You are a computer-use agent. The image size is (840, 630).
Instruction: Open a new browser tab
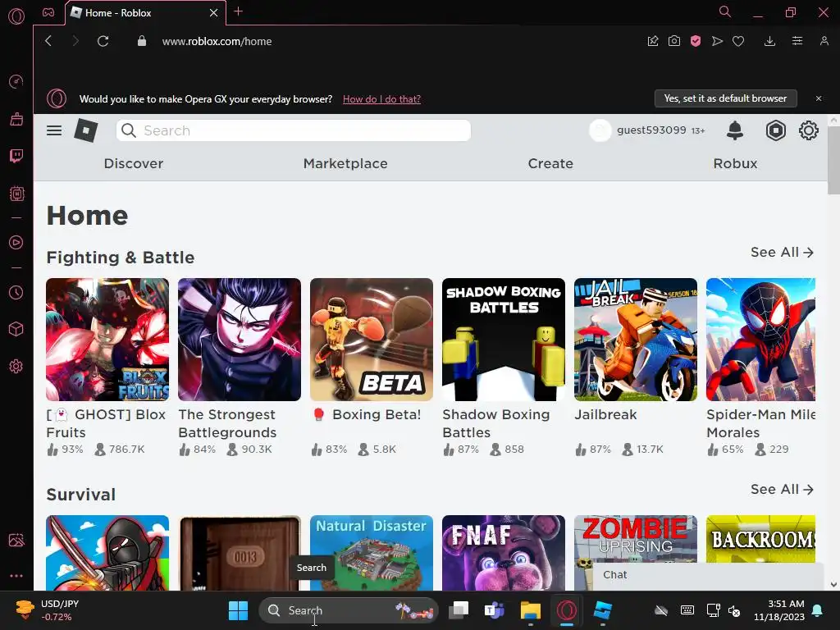click(x=239, y=11)
